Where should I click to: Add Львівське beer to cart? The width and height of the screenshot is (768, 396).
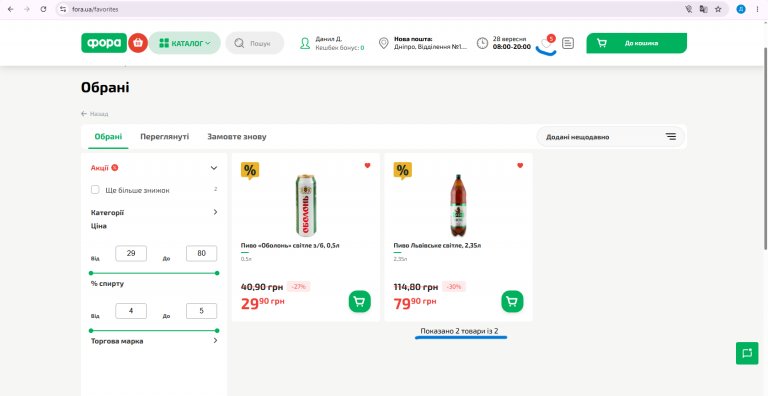pyautogui.click(x=512, y=301)
